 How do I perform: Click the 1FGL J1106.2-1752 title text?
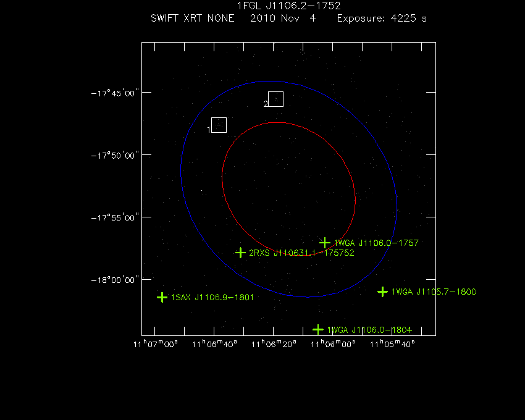pos(288,6)
